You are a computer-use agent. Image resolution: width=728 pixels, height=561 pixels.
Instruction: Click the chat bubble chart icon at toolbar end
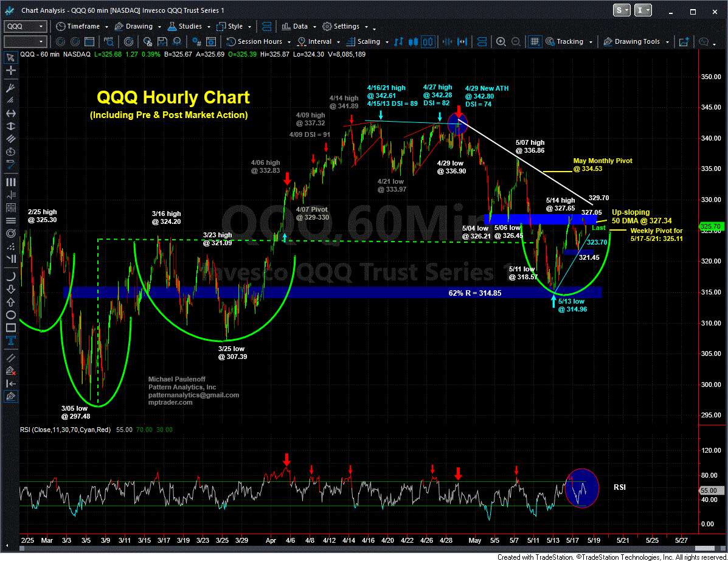point(704,42)
